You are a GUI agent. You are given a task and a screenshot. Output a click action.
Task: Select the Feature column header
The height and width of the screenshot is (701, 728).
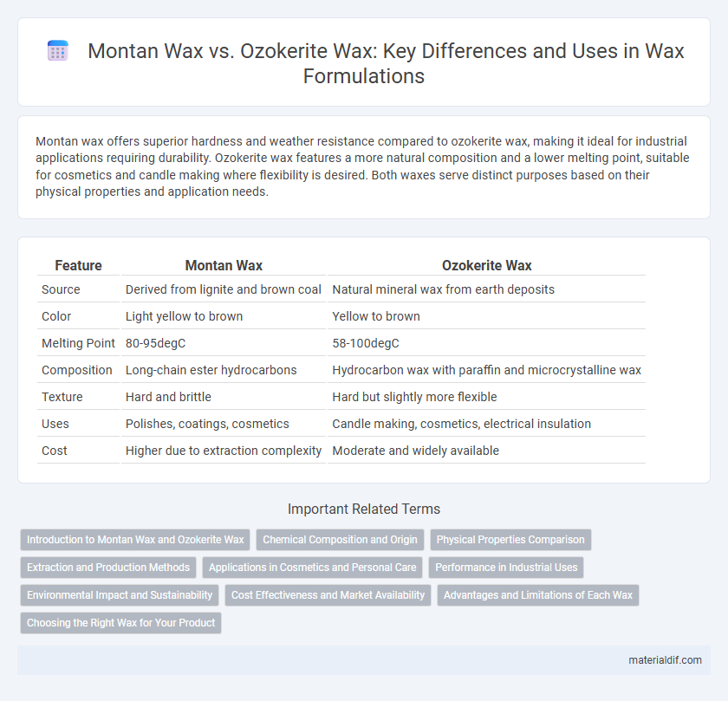(x=79, y=265)
